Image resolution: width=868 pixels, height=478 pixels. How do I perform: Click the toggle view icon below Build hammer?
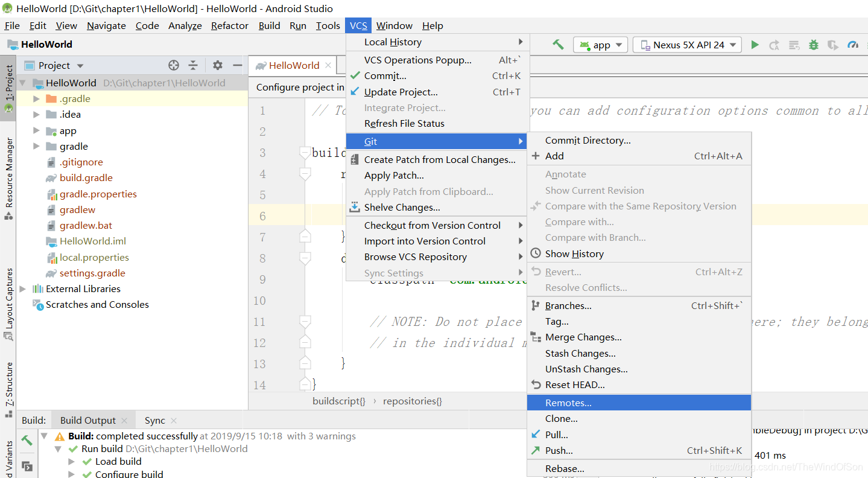click(27, 466)
